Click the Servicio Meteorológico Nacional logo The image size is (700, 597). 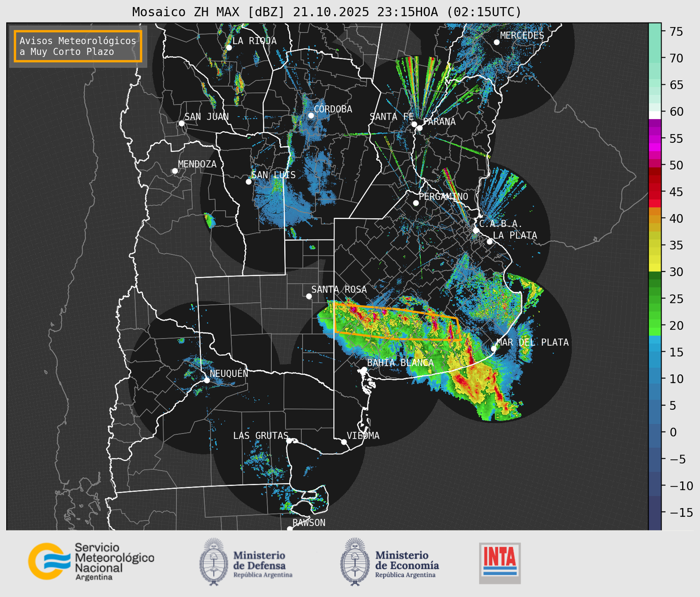point(91,561)
